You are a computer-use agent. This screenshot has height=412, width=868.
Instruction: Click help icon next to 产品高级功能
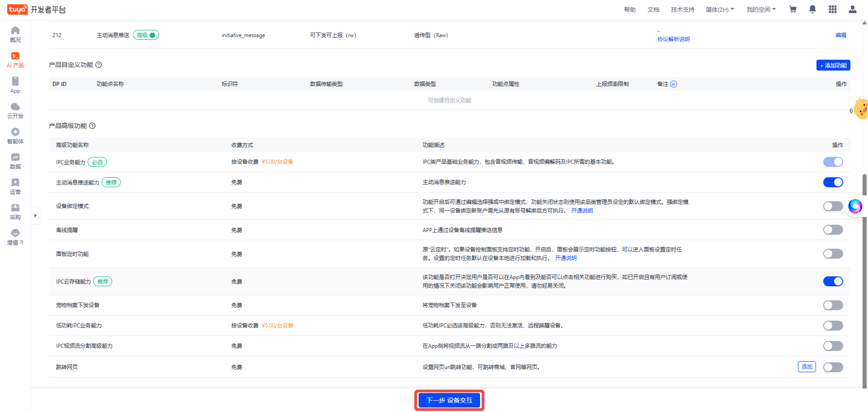point(92,126)
